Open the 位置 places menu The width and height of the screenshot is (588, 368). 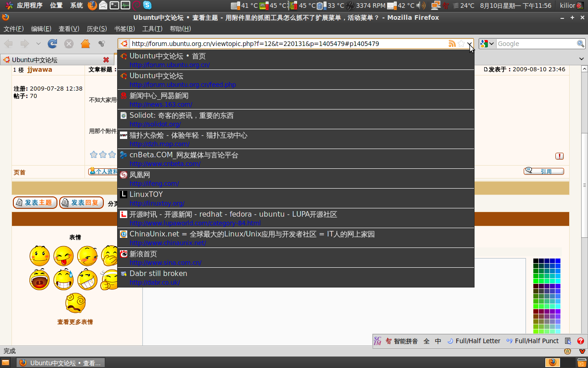point(57,6)
